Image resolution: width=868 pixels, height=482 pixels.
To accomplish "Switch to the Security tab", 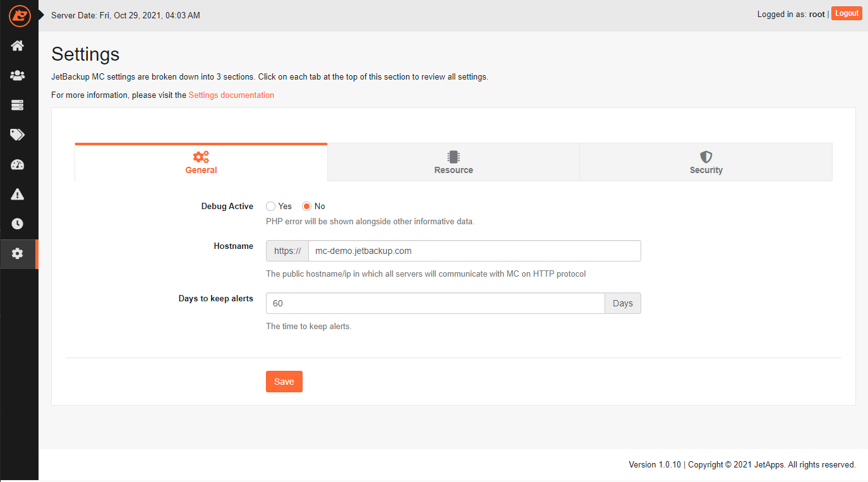I will click(706, 163).
